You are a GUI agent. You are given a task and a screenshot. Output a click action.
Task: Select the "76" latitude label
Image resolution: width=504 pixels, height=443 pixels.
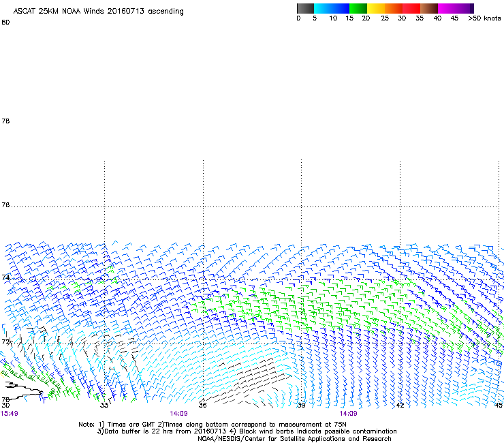click(x=5, y=205)
